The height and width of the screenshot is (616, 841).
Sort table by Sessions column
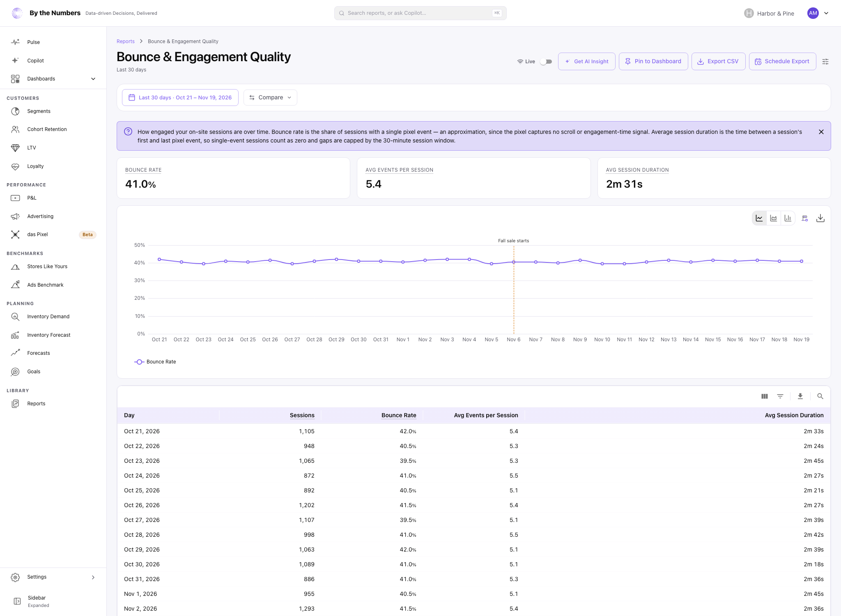[x=302, y=415]
